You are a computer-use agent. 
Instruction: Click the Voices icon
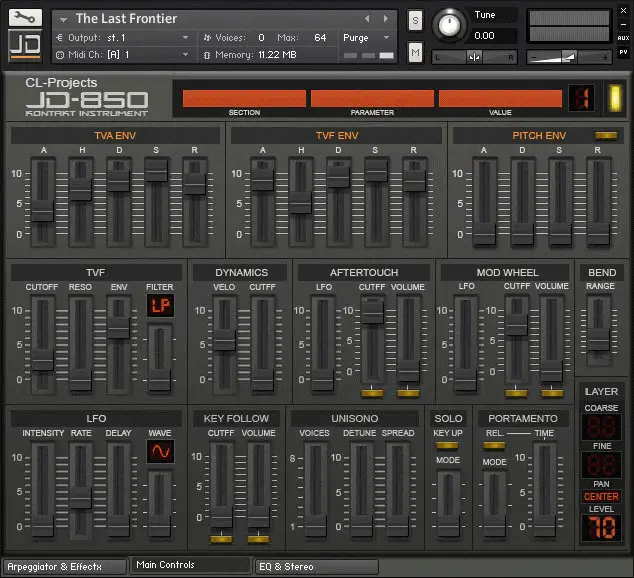point(207,38)
